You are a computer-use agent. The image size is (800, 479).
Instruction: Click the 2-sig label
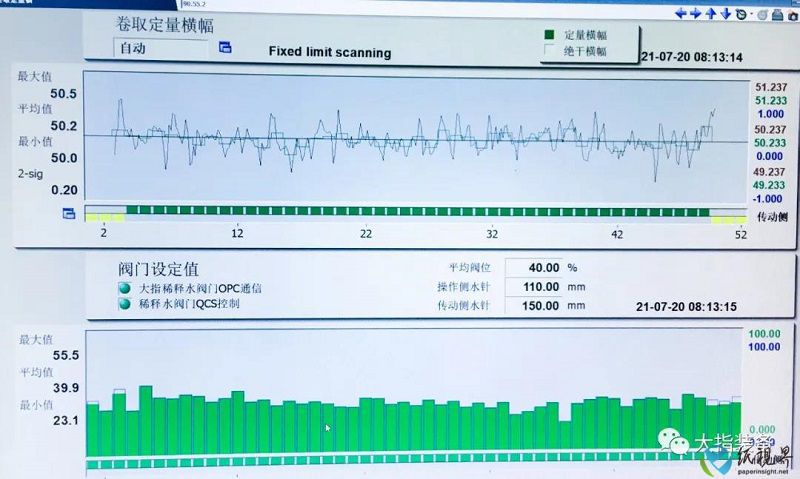coord(30,174)
